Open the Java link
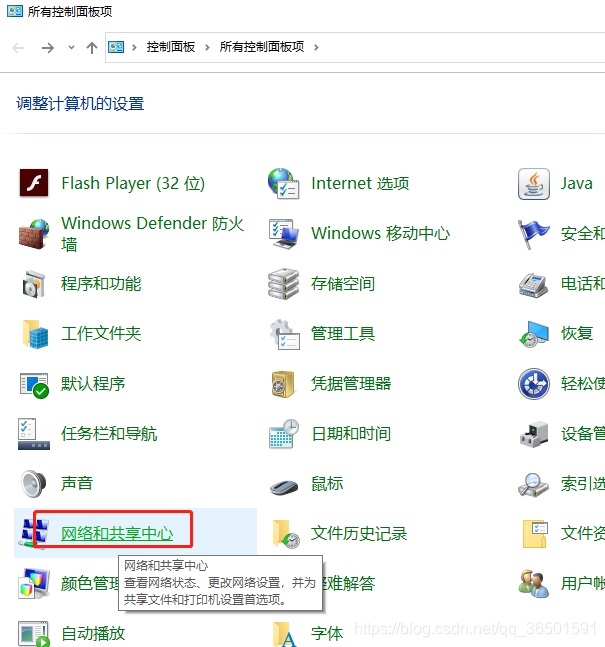605x647 pixels. point(577,183)
